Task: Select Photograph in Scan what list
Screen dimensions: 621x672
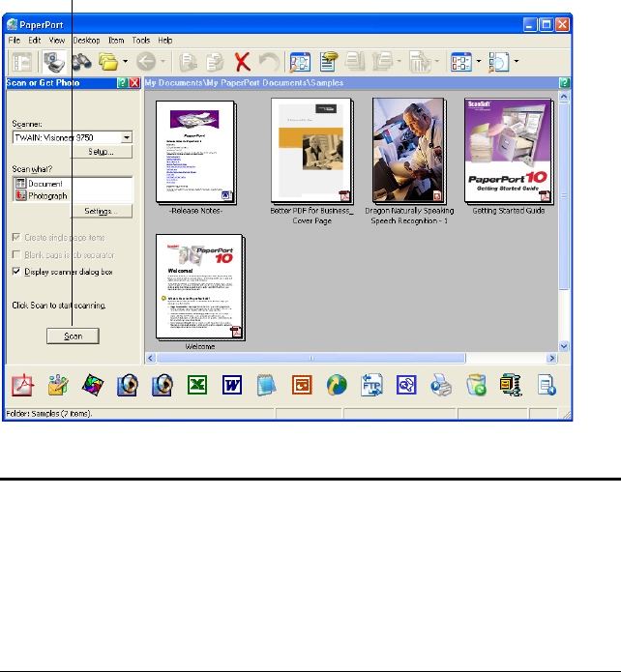Action: coord(42,196)
